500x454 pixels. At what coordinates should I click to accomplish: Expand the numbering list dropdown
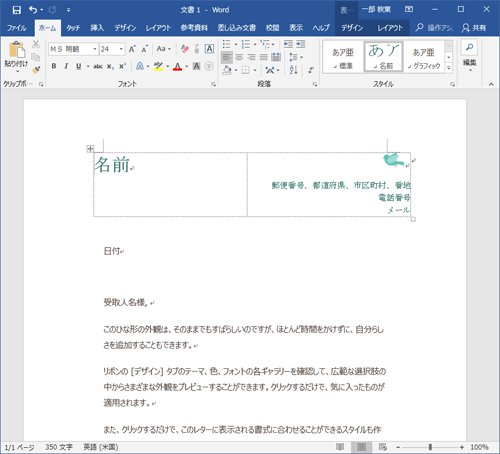coord(255,44)
